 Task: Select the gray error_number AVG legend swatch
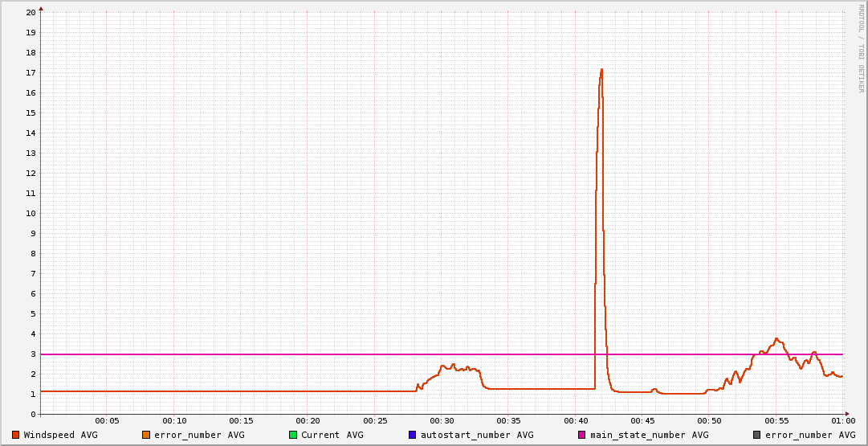[756, 435]
